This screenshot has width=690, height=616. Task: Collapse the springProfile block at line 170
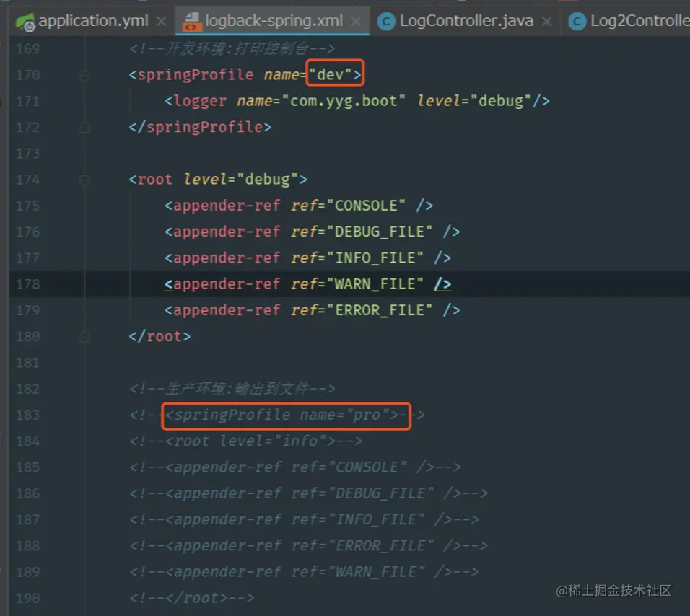[x=84, y=75]
